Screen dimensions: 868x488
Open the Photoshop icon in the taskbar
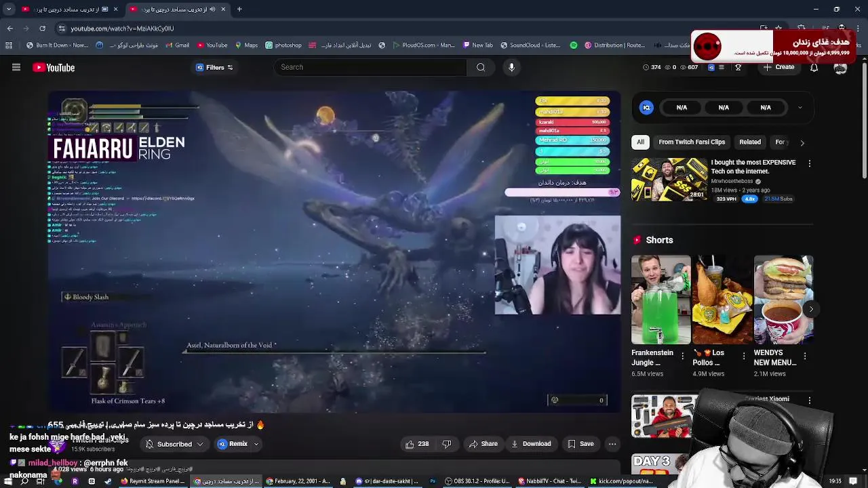pyautogui.click(x=433, y=481)
